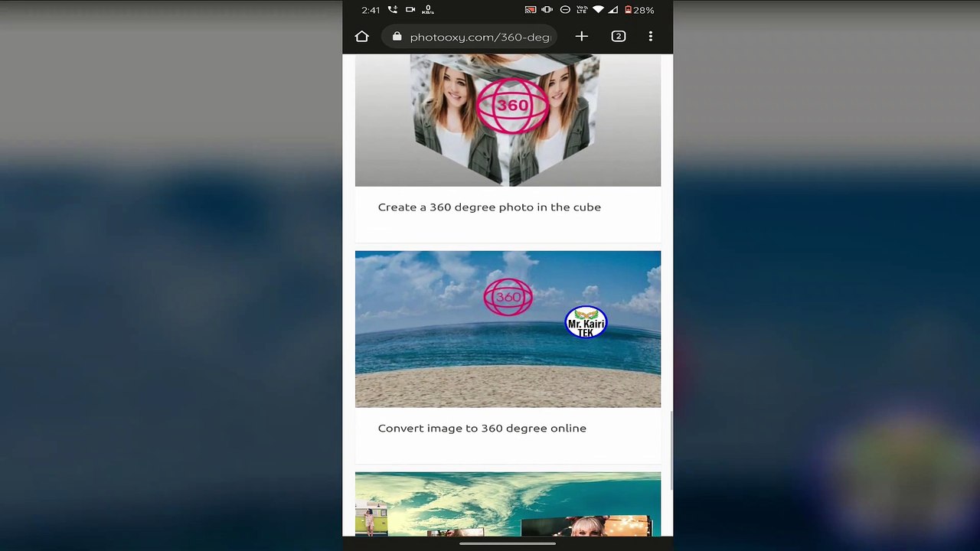Open the tab switcher showing 2 tabs
Viewport: 980px width, 551px height.
pos(619,36)
